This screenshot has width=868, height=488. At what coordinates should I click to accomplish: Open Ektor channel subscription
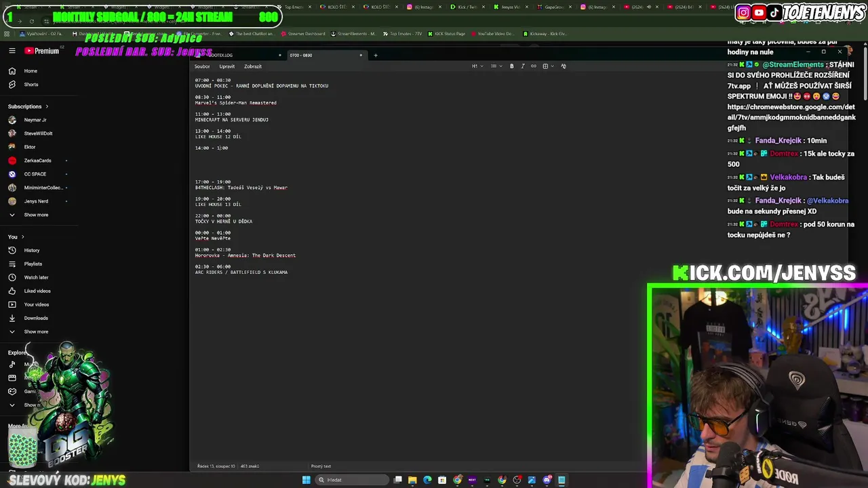pyautogui.click(x=30, y=147)
